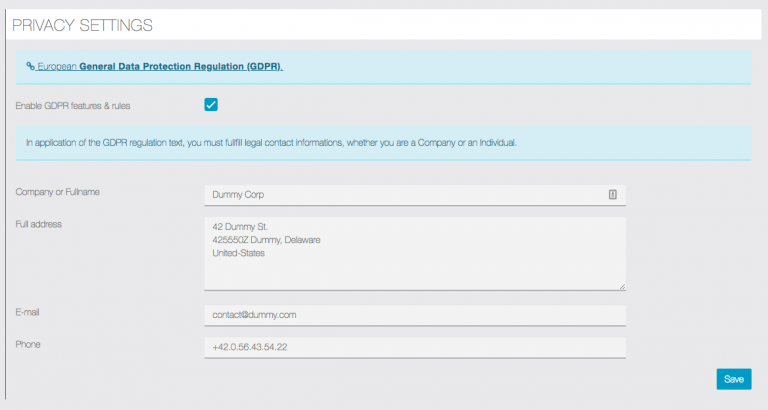
Task: Click the chain link icon before European
Action: (x=31, y=66)
